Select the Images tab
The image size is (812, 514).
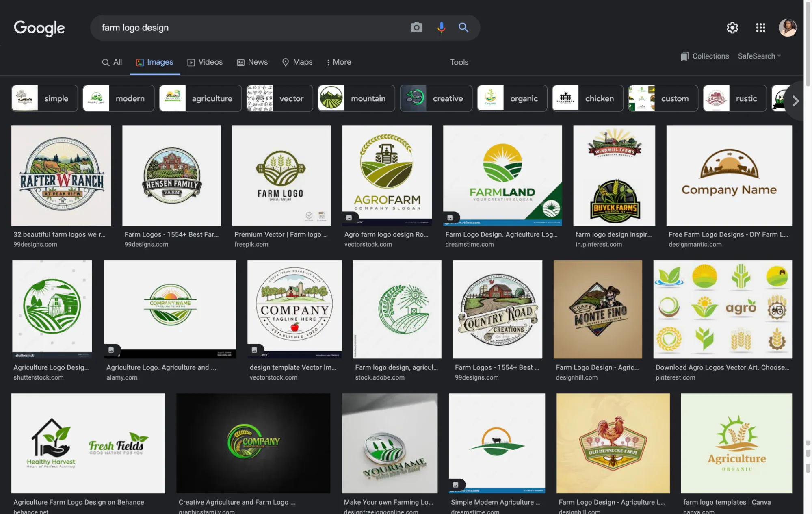(x=155, y=62)
